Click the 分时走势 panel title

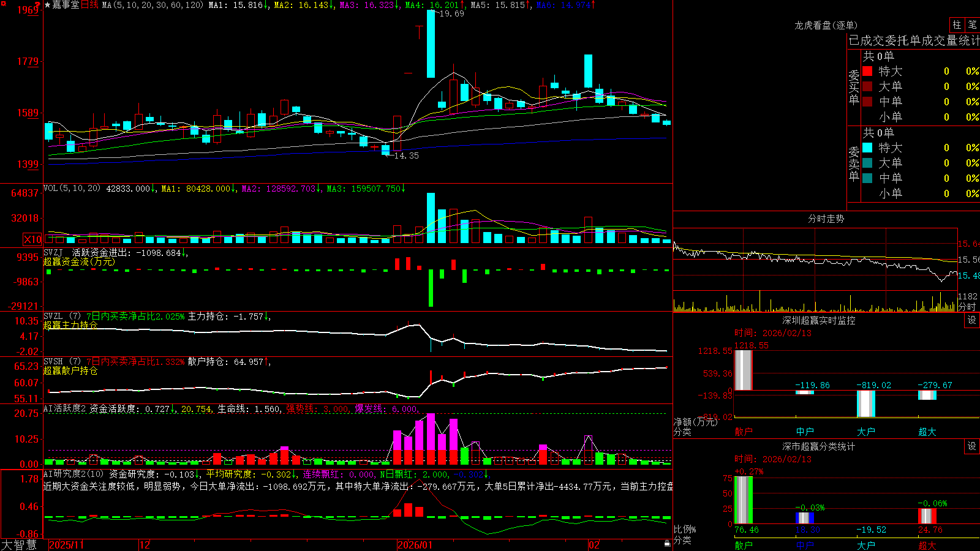[826, 219]
